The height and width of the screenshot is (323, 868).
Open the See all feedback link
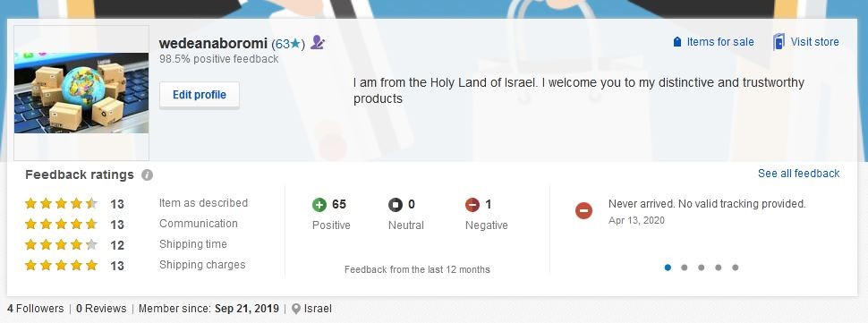click(x=799, y=174)
